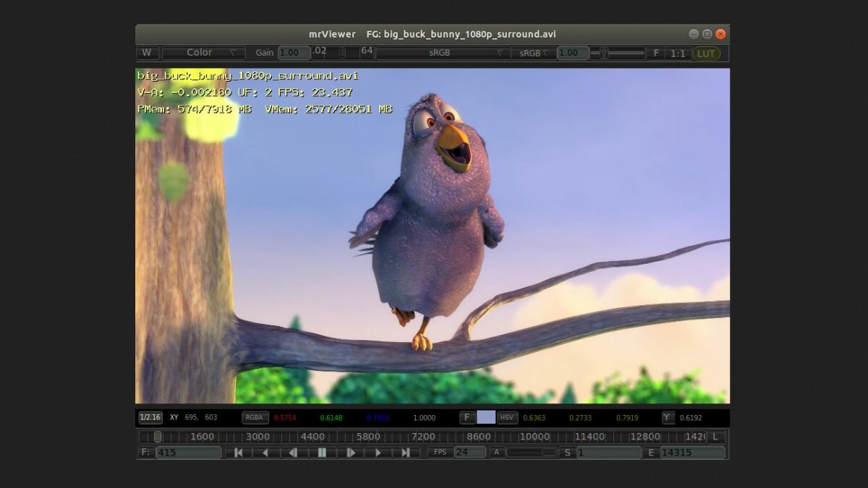Click the current frame F: input field

(x=188, y=453)
